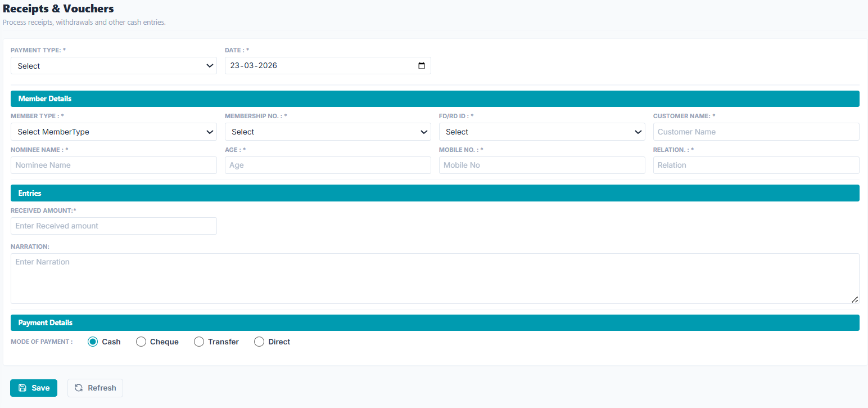
Task: Click the Customer Name input field
Action: [x=756, y=132]
